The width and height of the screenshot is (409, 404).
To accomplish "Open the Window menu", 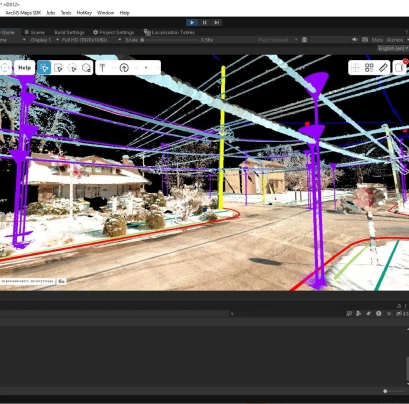I will [106, 13].
